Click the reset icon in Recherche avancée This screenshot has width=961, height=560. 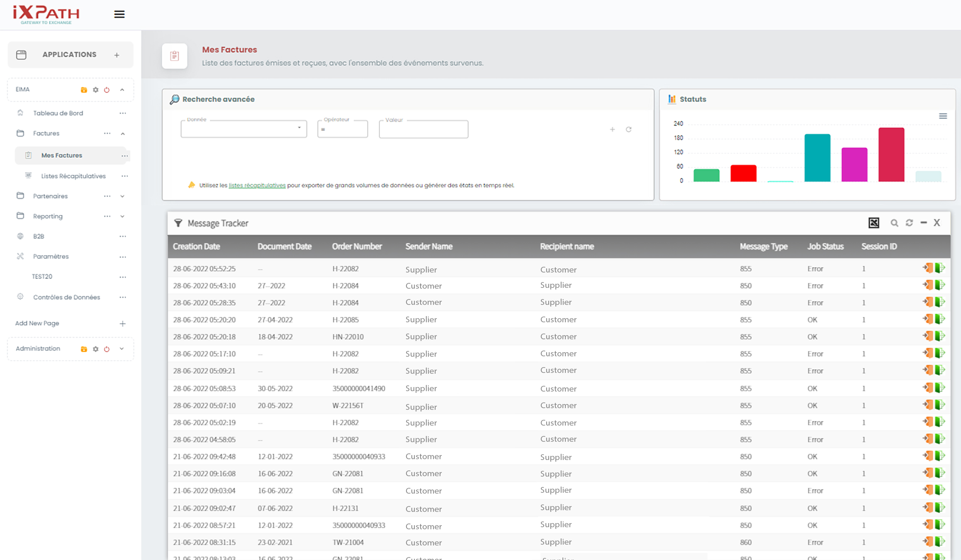click(x=628, y=129)
